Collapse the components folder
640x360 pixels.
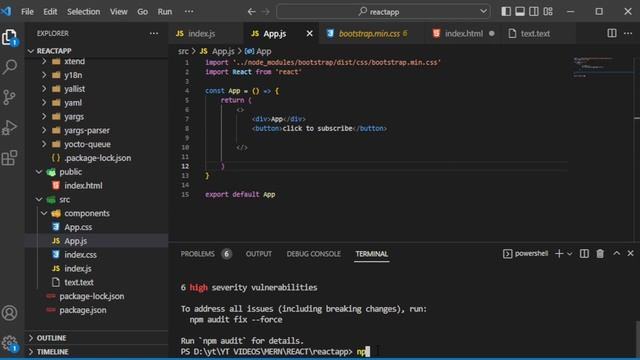pos(96,213)
